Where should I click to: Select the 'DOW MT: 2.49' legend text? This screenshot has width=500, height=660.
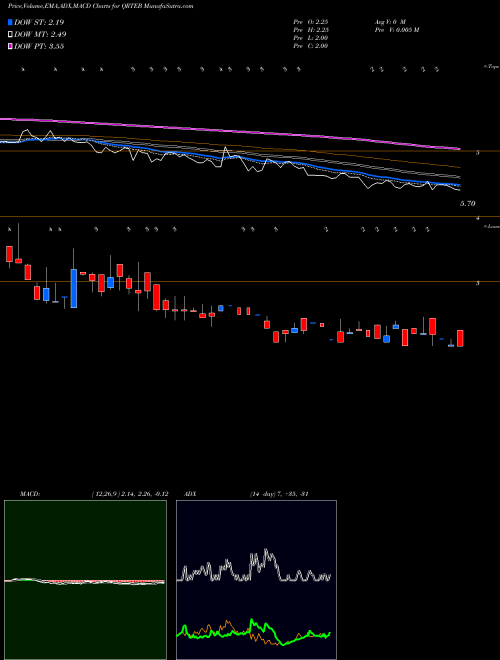40,35
